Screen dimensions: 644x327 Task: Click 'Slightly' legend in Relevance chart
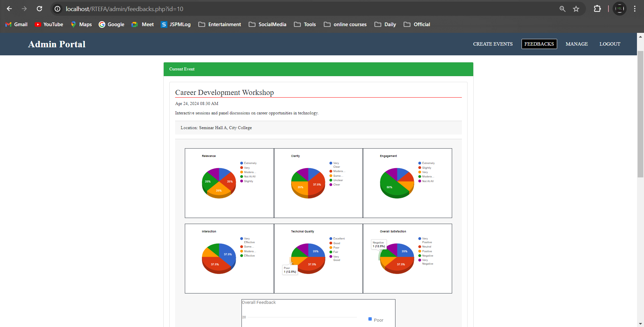pyautogui.click(x=247, y=181)
